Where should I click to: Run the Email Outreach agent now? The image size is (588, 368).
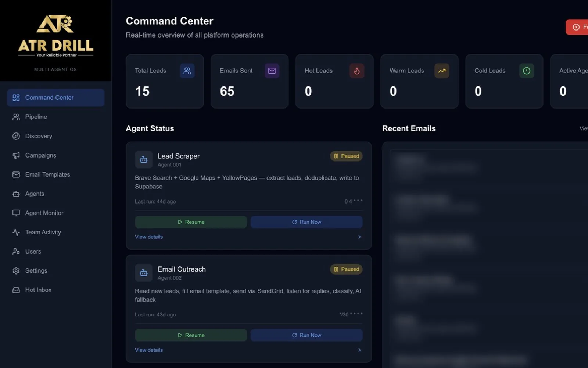306,335
